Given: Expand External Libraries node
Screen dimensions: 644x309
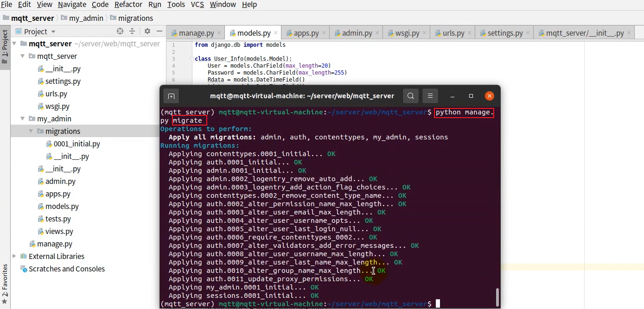Looking at the screenshot, I should (x=14, y=257).
